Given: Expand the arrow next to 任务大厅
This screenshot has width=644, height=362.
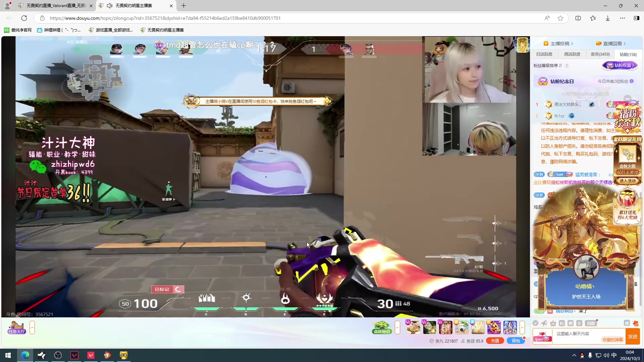Looking at the screenshot, I should (32, 327).
